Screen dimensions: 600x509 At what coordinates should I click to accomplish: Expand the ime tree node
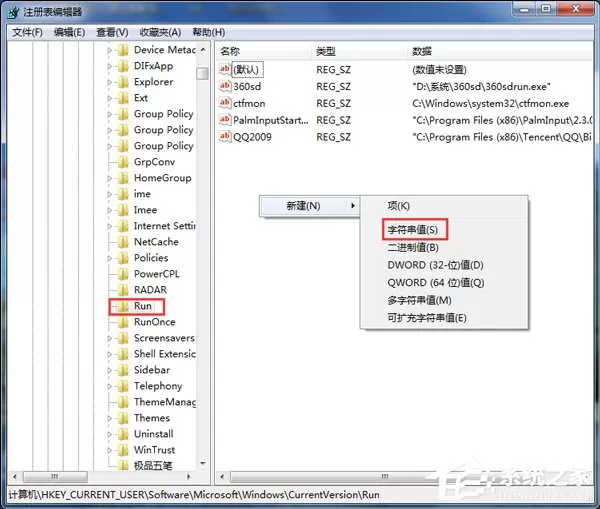point(109,194)
